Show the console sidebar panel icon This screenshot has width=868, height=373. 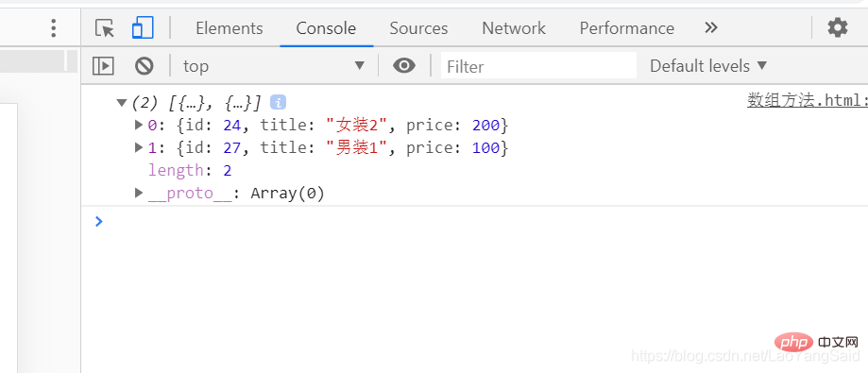click(x=103, y=66)
